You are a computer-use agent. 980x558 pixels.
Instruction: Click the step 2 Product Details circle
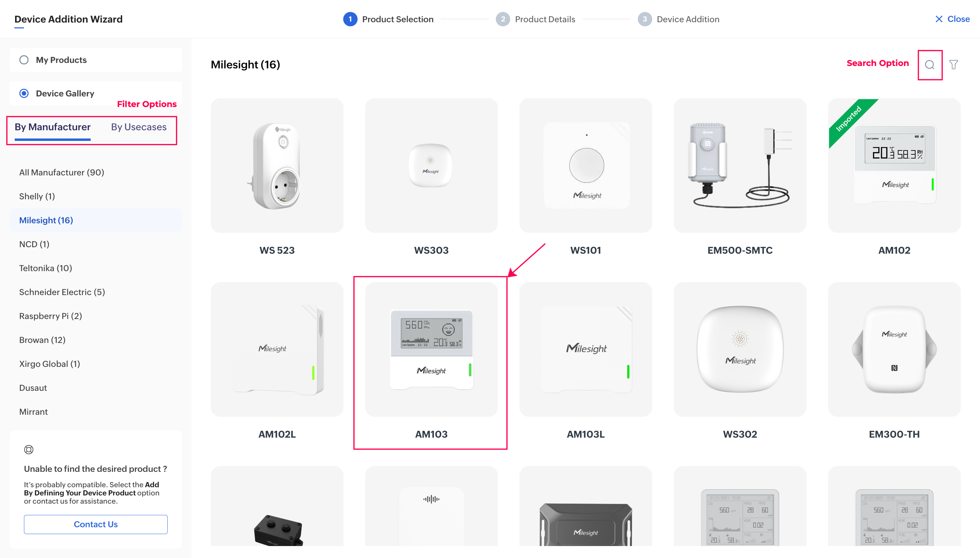click(503, 19)
